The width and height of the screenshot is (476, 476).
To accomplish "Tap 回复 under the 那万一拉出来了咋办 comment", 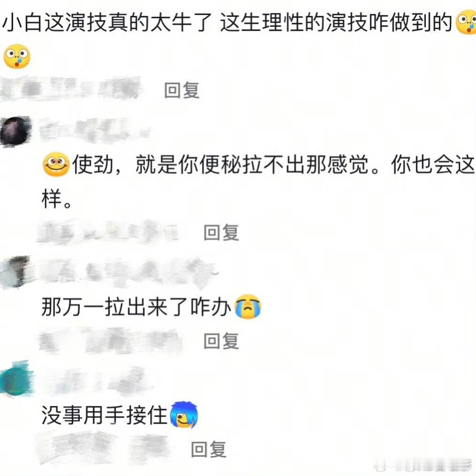I will tap(221, 341).
